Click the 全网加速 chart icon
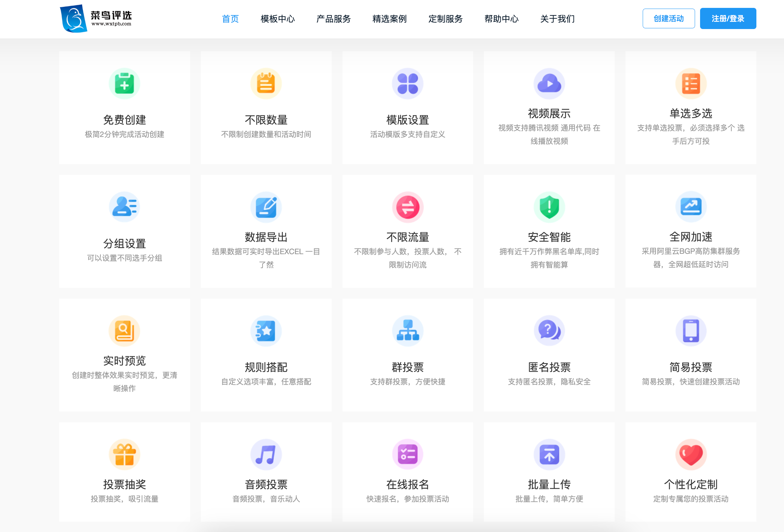The image size is (784, 532). pos(691,207)
